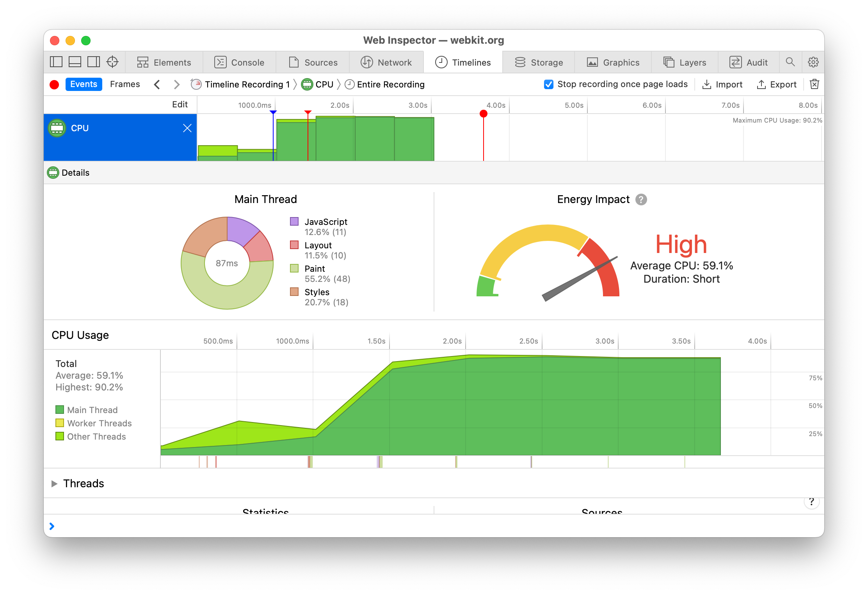Click the Energy Impact help icon
The height and width of the screenshot is (595, 868).
641,200
